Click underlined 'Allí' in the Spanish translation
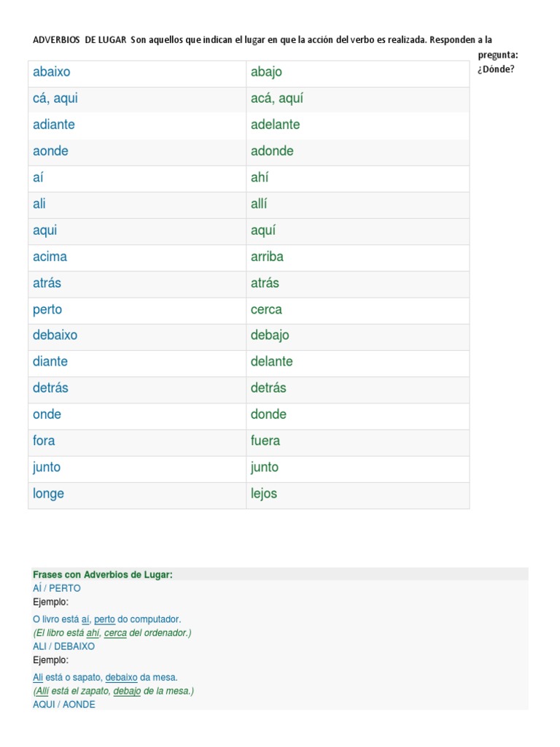The height and width of the screenshot is (747, 560). pyautogui.click(x=42, y=692)
